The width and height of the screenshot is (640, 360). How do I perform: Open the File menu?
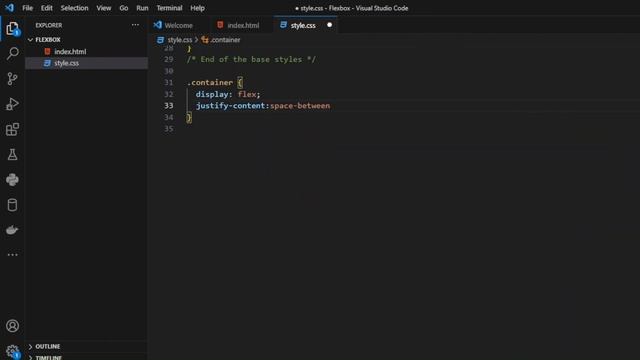click(x=27, y=8)
